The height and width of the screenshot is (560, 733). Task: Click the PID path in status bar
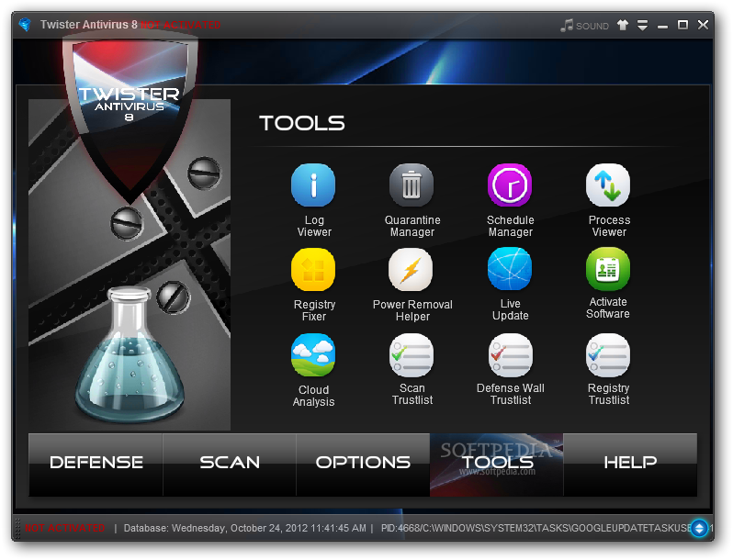tap(536, 528)
